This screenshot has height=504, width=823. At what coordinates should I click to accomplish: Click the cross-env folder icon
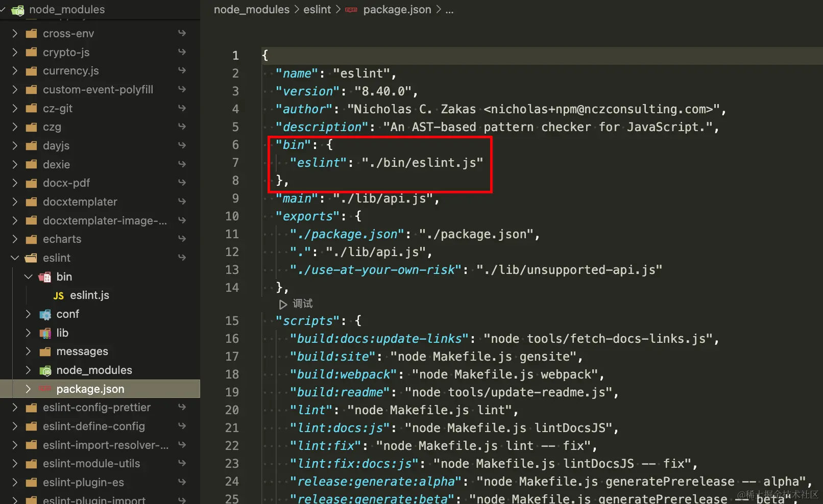[x=32, y=34]
